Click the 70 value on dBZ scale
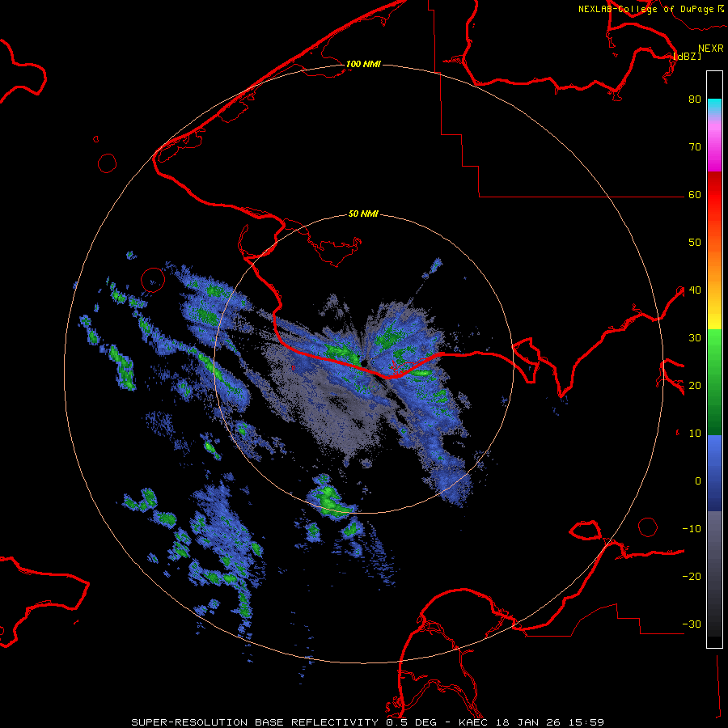 695,147
